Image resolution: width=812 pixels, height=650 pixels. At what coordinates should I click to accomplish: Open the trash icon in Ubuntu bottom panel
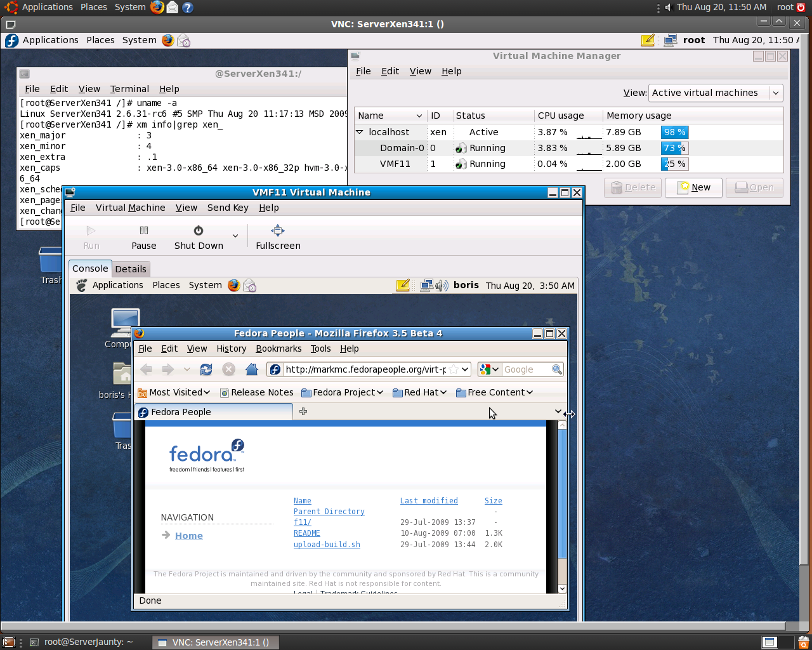coord(803,642)
